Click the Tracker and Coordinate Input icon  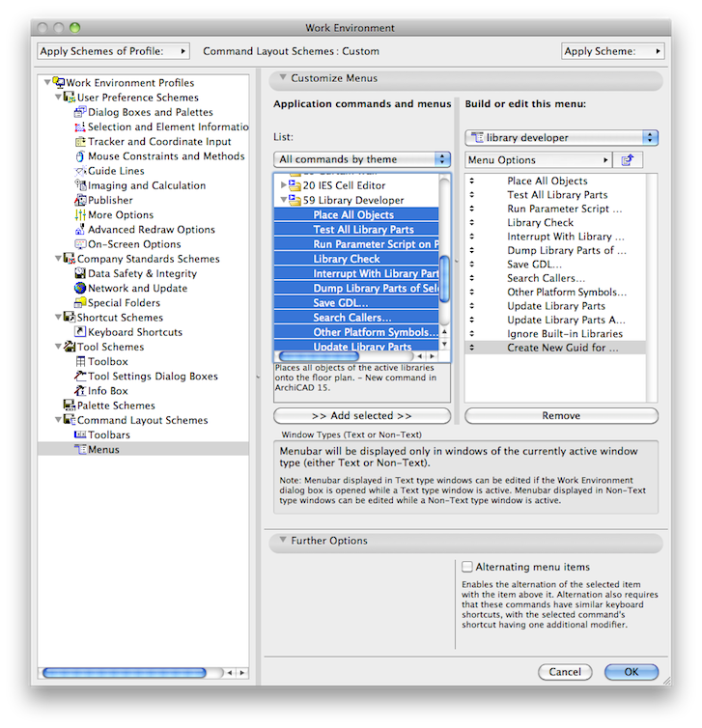pos(80,141)
